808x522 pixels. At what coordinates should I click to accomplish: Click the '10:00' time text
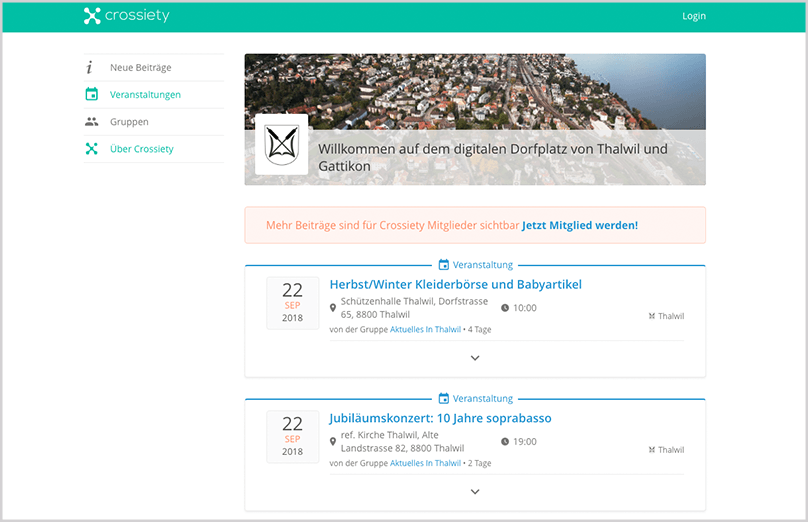point(525,308)
